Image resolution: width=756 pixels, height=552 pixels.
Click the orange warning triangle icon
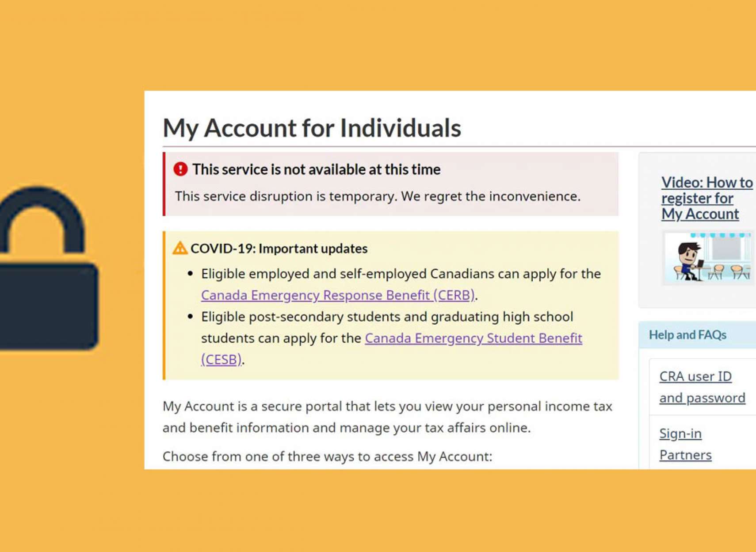pyautogui.click(x=180, y=248)
